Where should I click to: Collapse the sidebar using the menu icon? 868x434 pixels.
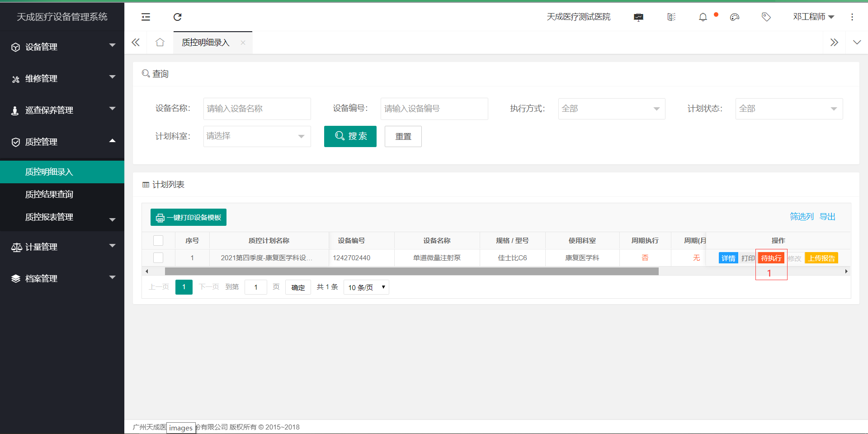coord(146,17)
